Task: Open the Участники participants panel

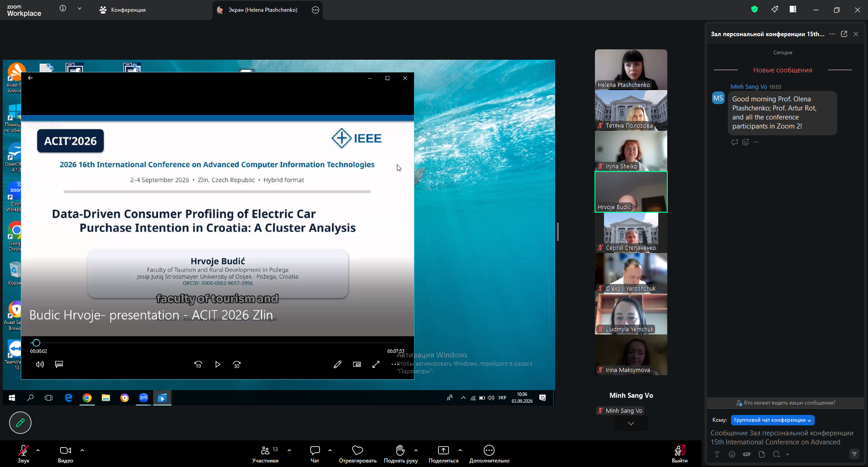Action: [265, 454]
